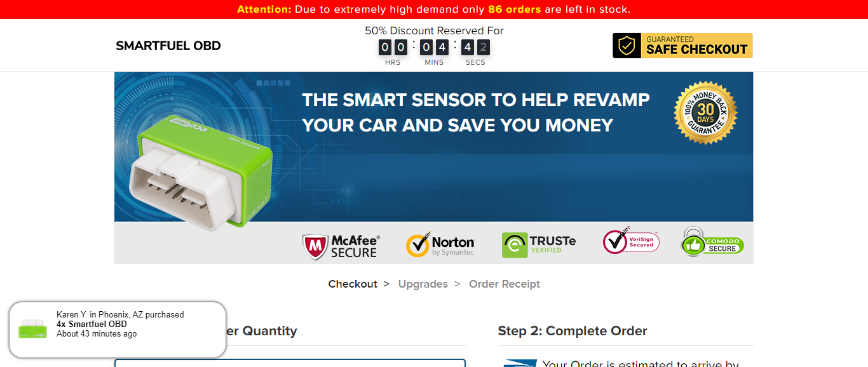
Task: Click the Step 2: Complete Order heading
Action: pyautogui.click(x=573, y=331)
